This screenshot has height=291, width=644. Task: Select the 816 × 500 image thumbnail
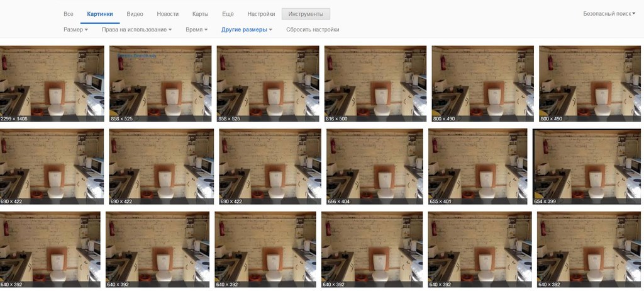pos(375,83)
